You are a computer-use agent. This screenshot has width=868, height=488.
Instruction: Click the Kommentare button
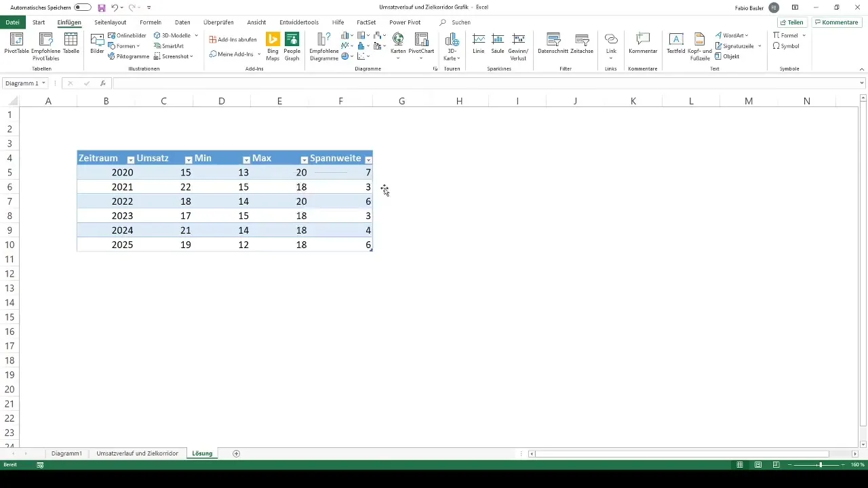click(x=837, y=22)
